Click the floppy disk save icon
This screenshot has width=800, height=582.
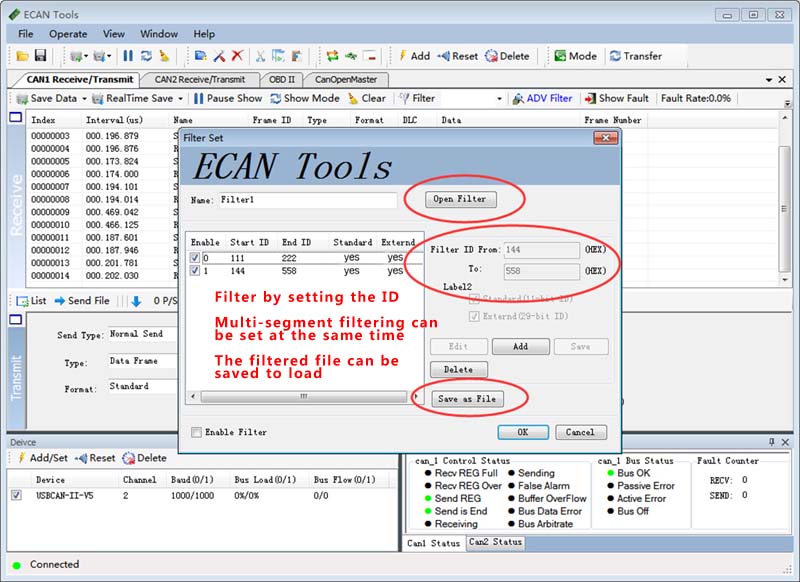40,56
